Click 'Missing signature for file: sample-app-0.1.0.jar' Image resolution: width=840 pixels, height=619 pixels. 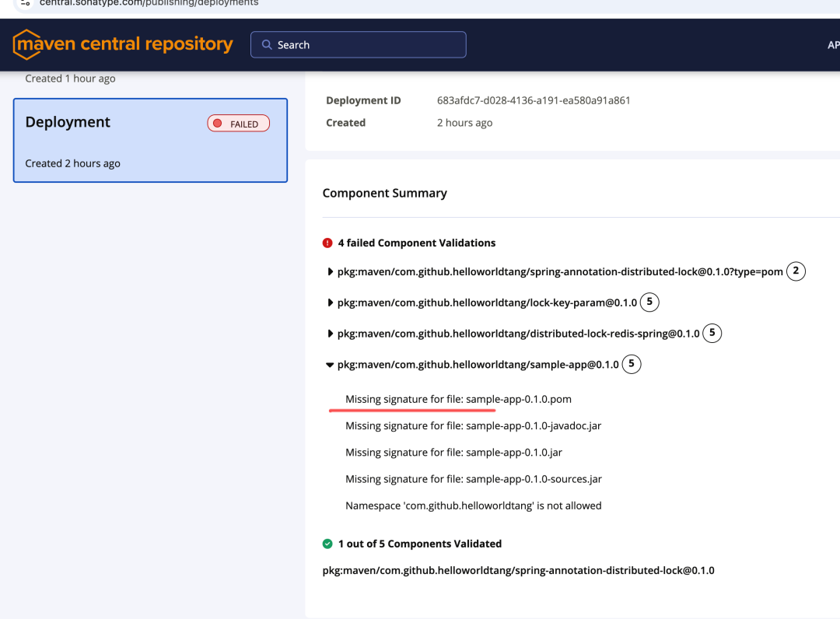453,453
